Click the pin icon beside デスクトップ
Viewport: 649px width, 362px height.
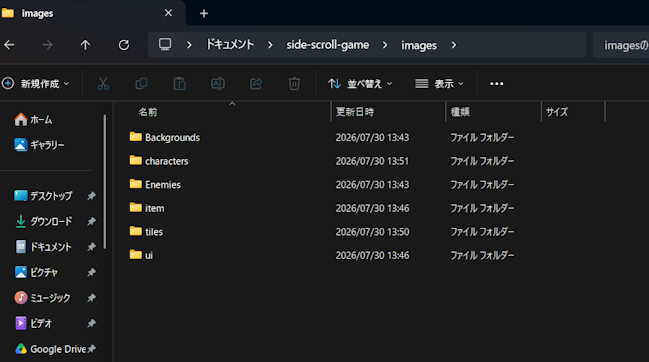point(91,196)
